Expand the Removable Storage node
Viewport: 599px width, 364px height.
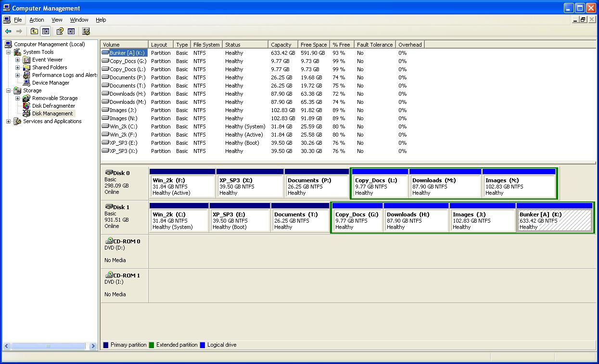[x=17, y=98]
